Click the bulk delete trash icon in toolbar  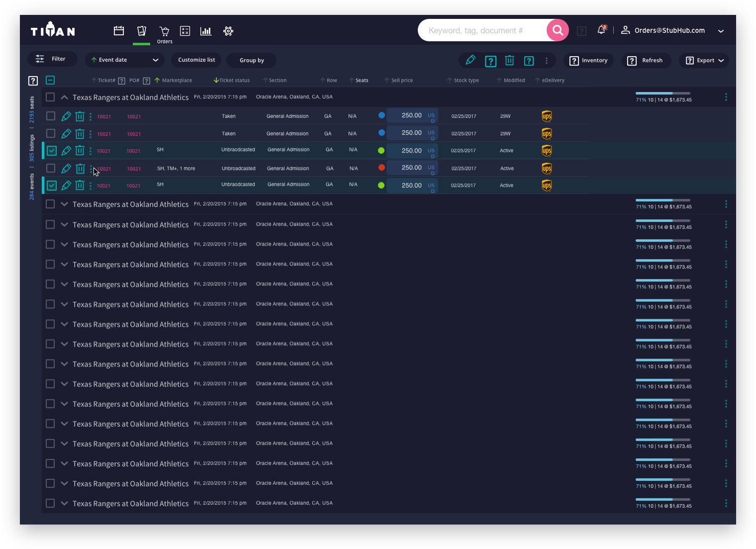click(509, 60)
